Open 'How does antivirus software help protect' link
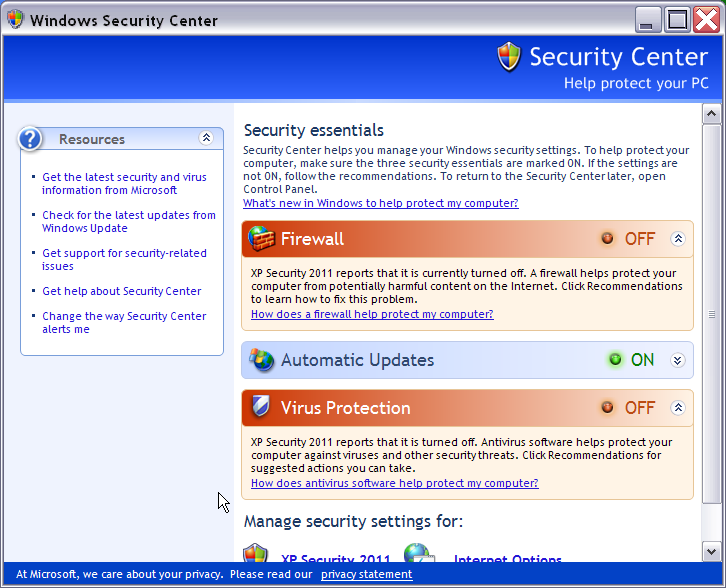The image size is (726, 588). tap(394, 483)
